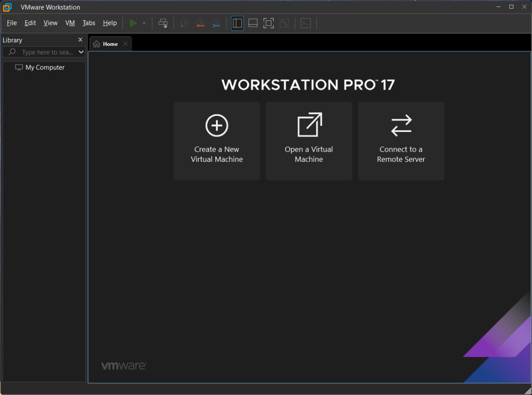
Task: Click the Take Snapshot toolbar icon
Action: tap(184, 23)
